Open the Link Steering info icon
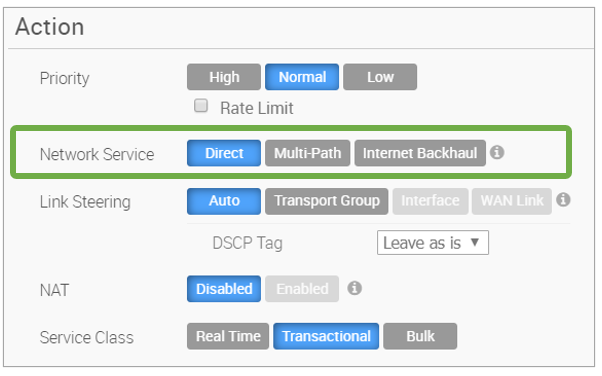This screenshot has width=602, height=376. (x=563, y=200)
